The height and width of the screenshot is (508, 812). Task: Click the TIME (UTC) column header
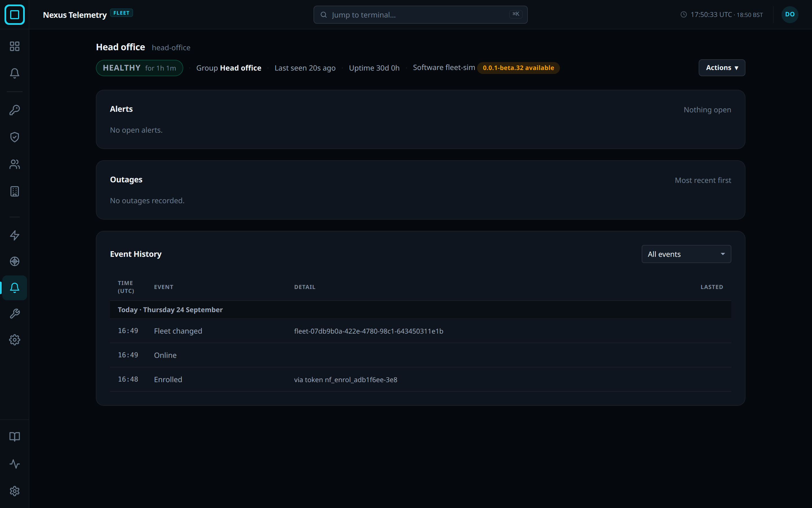point(126,287)
